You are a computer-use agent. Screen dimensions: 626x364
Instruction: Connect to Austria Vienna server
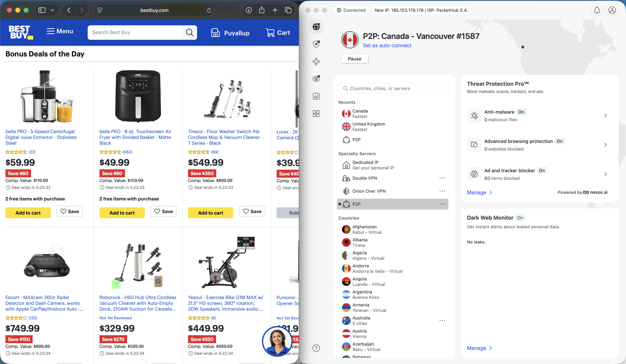click(x=392, y=334)
